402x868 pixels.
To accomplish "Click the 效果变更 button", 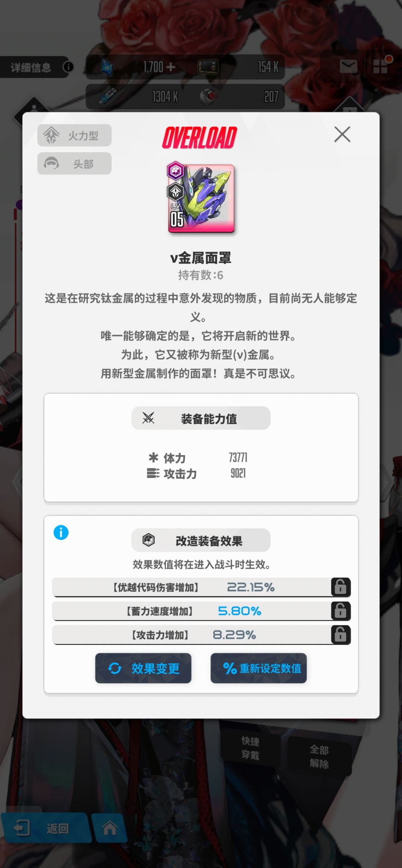I will (143, 668).
